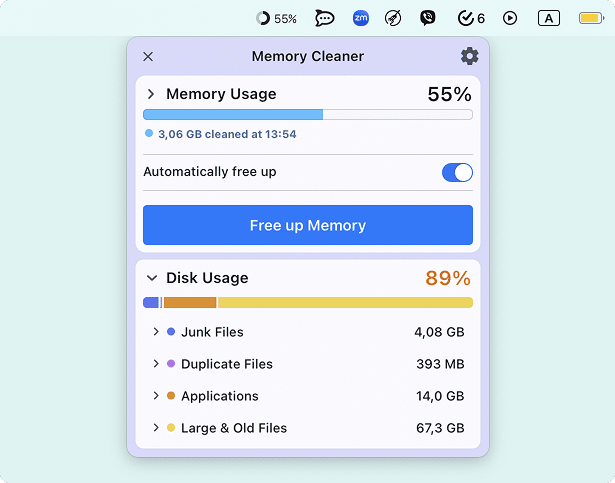
Task: Click the Applications label
Action: (220, 396)
